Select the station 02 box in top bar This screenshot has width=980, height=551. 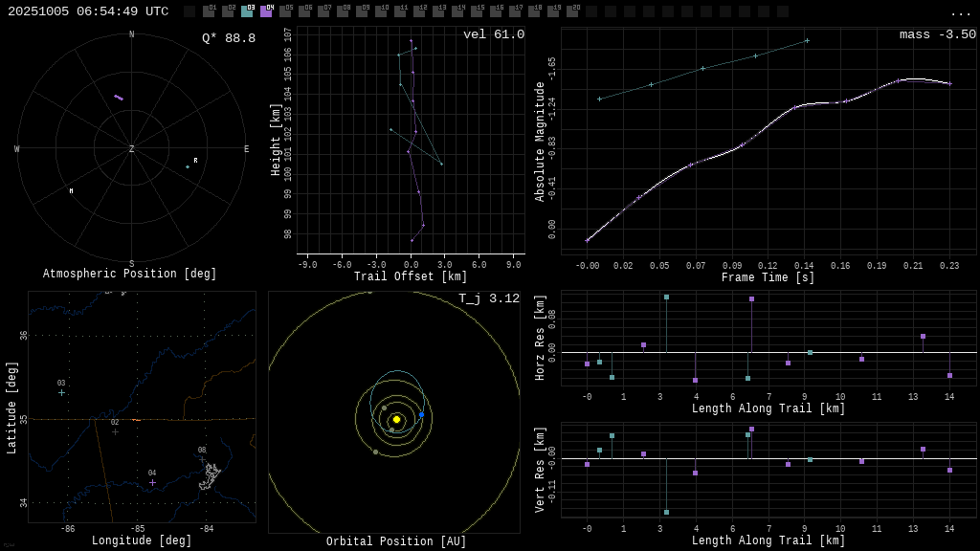228,11
